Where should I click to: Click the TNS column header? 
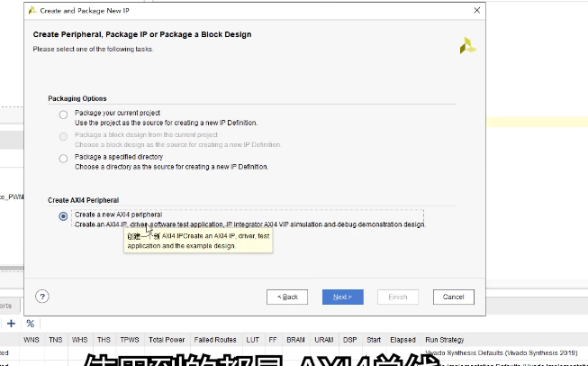coord(56,340)
